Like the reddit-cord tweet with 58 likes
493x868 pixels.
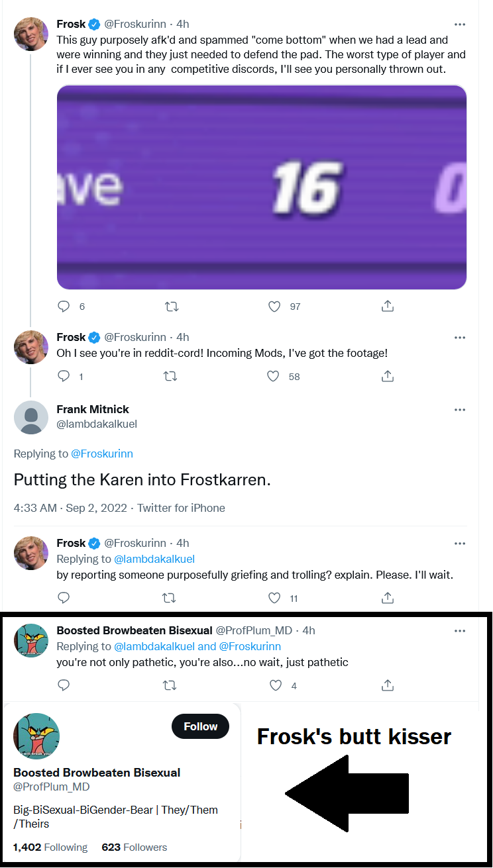(273, 376)
